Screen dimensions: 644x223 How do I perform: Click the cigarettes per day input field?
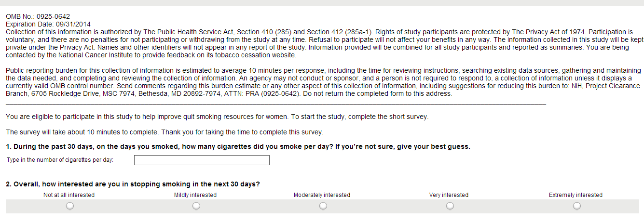(202, 160)
